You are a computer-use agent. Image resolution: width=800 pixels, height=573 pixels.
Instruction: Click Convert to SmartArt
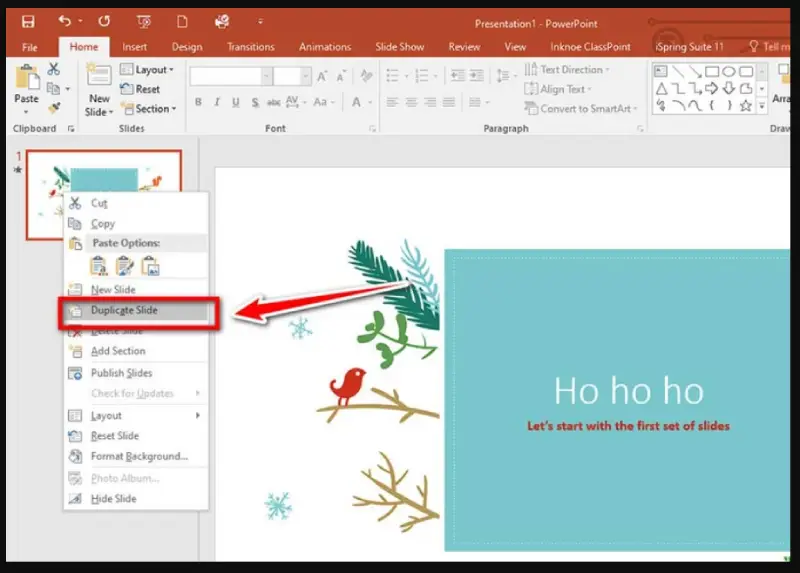pos(581,109)
